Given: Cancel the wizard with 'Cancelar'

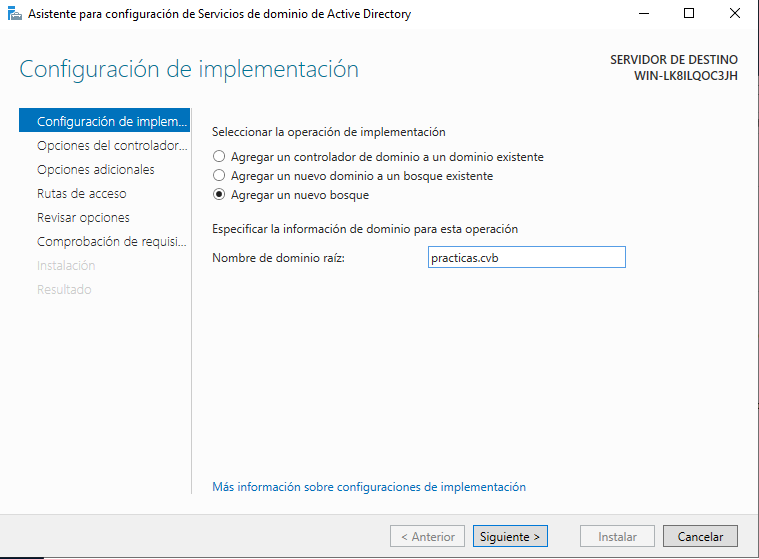Looking at the screenshot, I should (700, 536).
